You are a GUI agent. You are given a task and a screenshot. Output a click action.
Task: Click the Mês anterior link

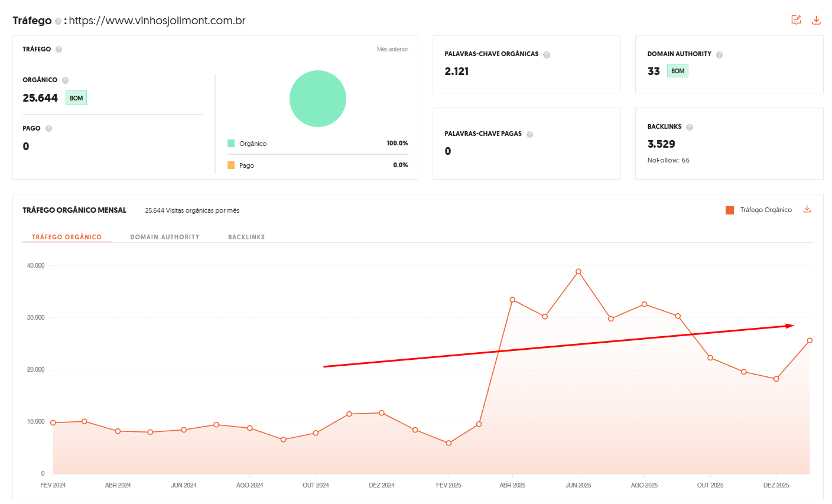click(392, 49)
